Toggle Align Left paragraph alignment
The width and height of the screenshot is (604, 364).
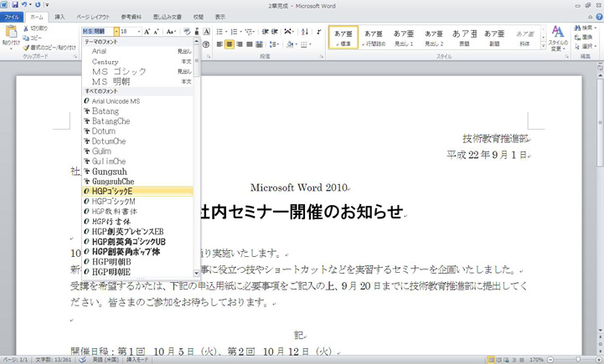(x=219, y=44)
